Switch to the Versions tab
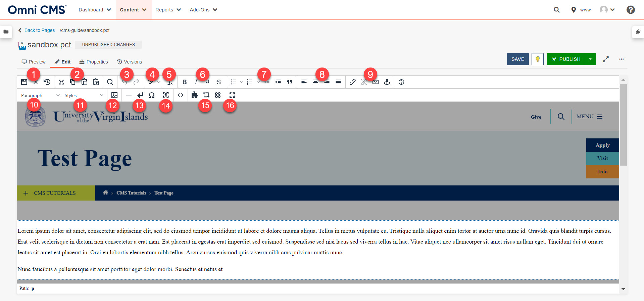 click(130, 62)
